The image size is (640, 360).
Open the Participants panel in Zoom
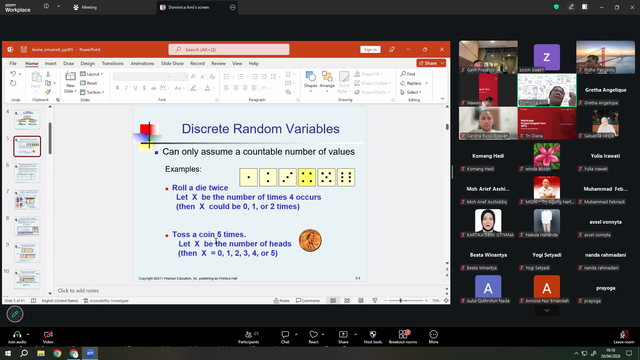(249, 337)
